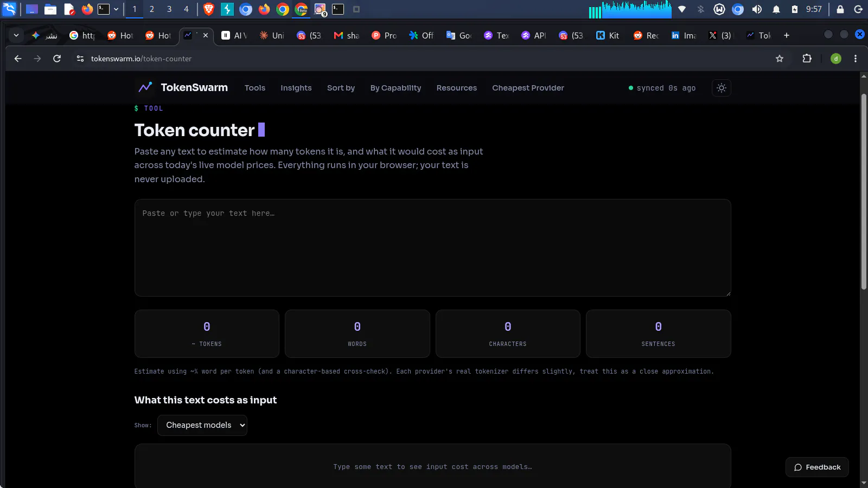Open the Feedback button
The image size is (868, 488).
pyautogui.click(x=817, y=467)
